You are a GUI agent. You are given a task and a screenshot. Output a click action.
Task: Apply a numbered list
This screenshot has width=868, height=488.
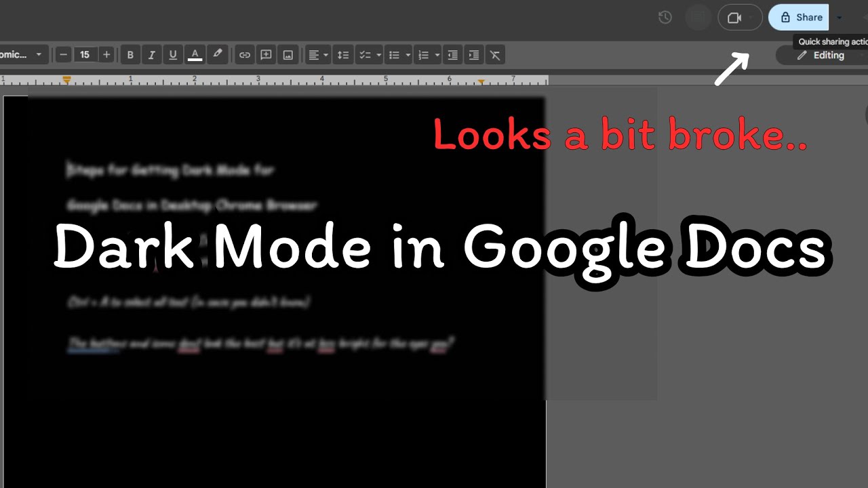(424, 55)
